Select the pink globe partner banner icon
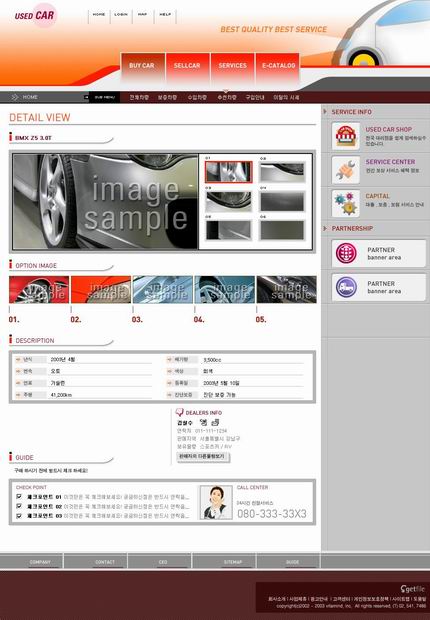 (x=346, y=253)
